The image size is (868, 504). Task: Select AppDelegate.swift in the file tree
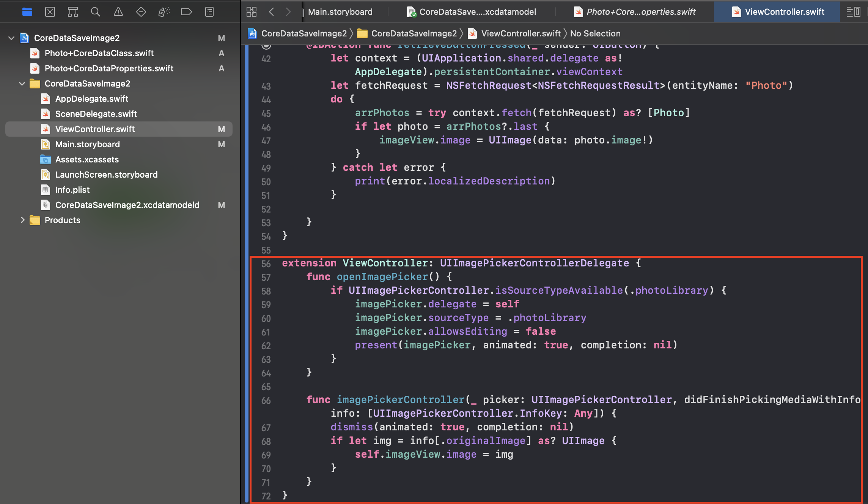(91, 99)
